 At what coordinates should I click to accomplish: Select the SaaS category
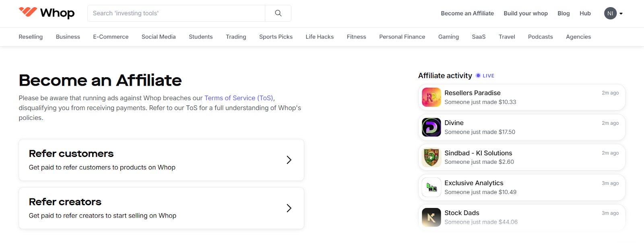(x=479, y=37)
